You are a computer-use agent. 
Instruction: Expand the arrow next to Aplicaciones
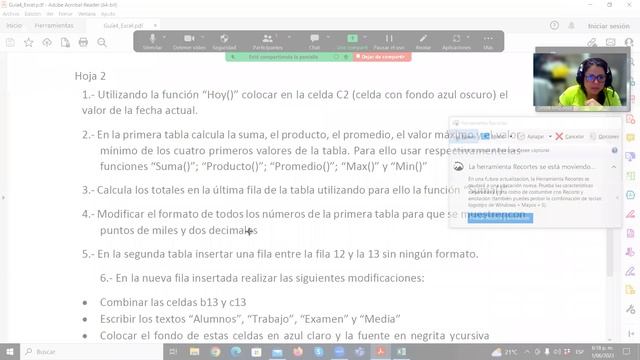tap(468, 37)
